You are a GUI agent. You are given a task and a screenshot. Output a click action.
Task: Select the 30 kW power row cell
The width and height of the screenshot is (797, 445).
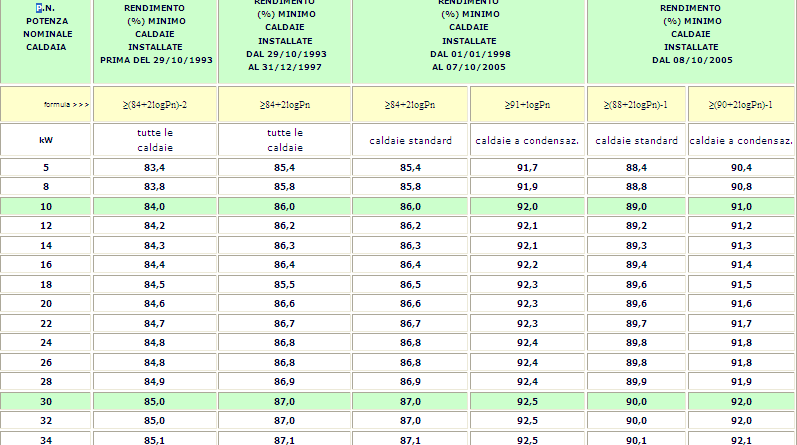click(x=46, y=402)
